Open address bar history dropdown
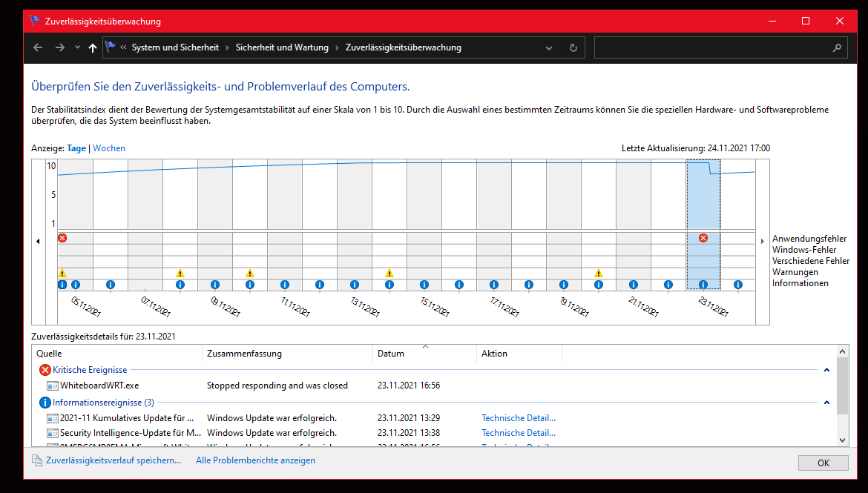The image size is (868, 493). click(x=548, y=47)
